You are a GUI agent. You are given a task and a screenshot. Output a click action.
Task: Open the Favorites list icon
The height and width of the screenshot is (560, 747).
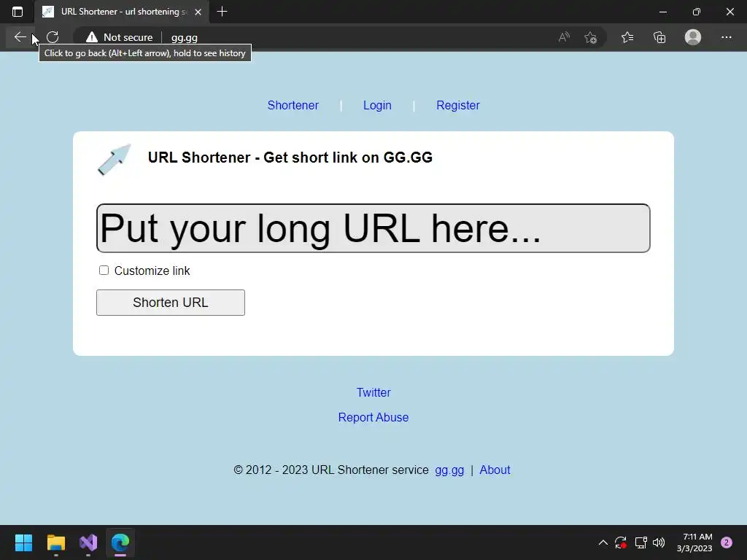(627, 37)
